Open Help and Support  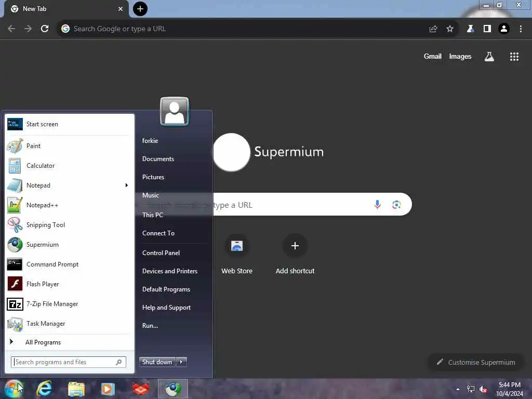166,308
